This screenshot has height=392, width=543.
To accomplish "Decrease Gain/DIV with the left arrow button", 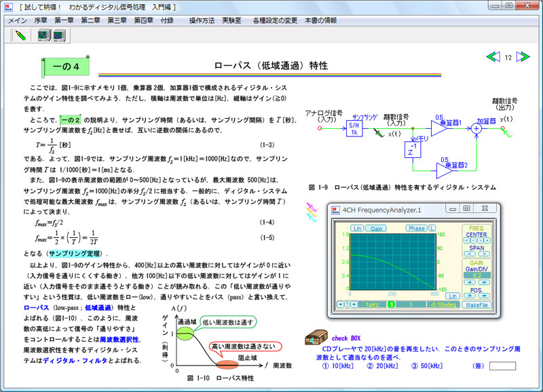I will coord(470,282).
